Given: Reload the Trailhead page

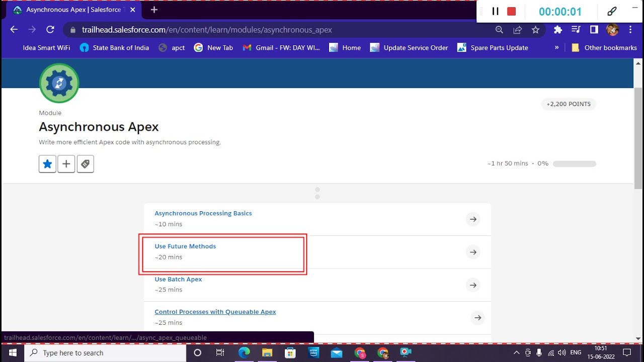Looking at the screenshot, I should [50, 30].
